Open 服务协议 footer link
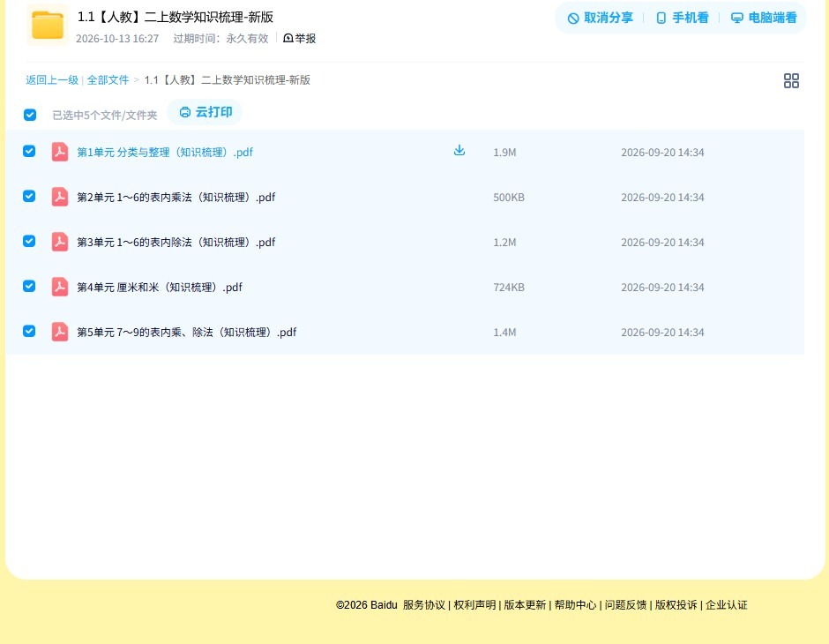Viewport: 829px width, 644px height. pos(424,605)
